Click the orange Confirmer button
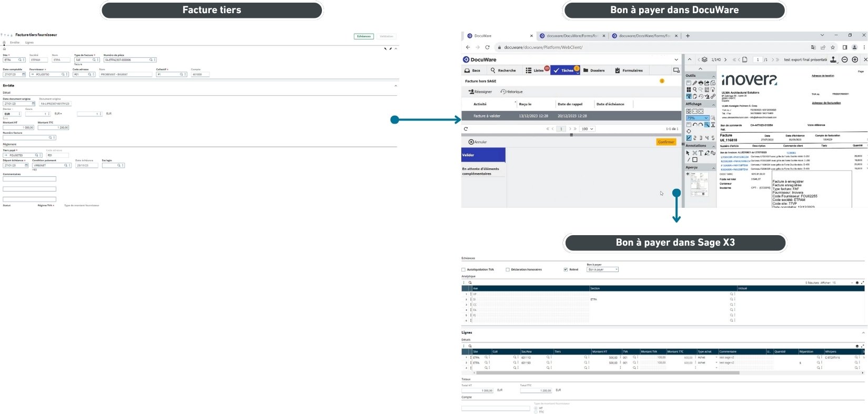 coord(666,142)
